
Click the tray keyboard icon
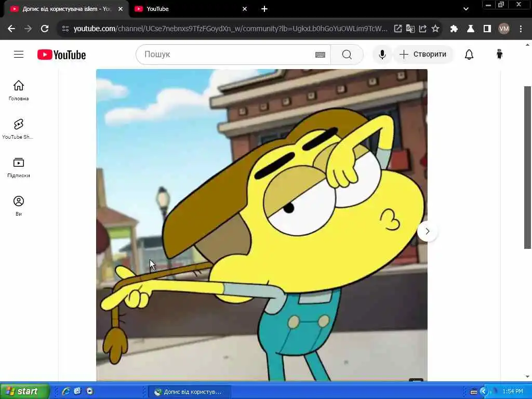(x=474, y=392)
